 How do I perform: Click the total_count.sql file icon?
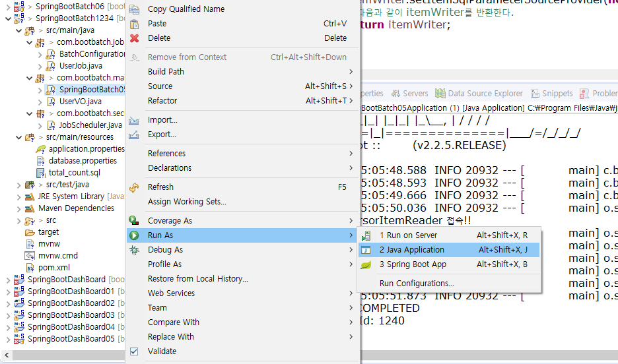tap(40, 173)
